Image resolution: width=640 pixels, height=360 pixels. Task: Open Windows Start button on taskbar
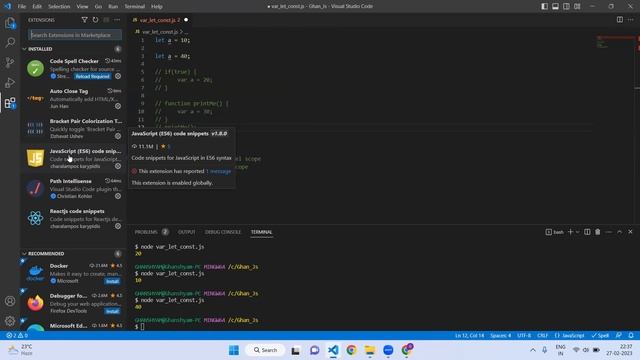[234, 350]
